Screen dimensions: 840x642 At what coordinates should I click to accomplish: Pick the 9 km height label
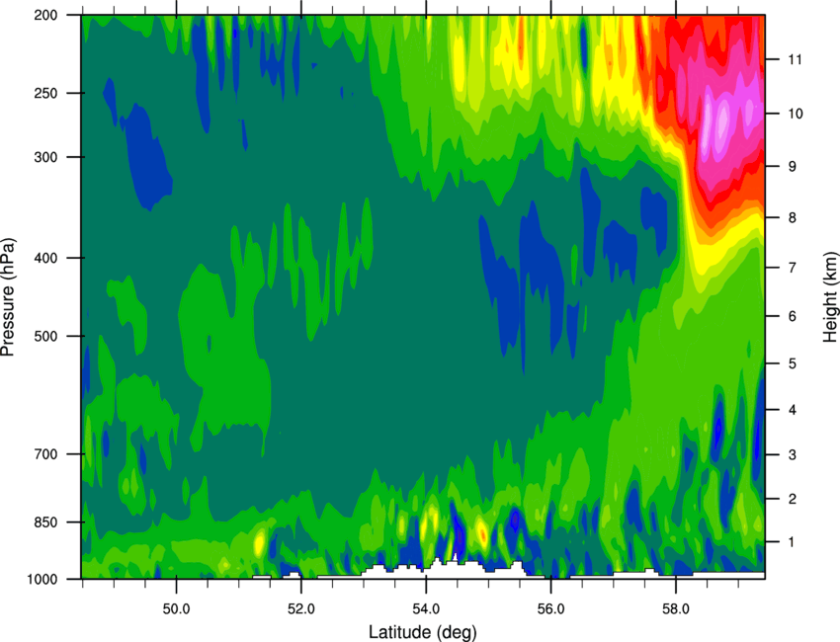pos(793,167)
